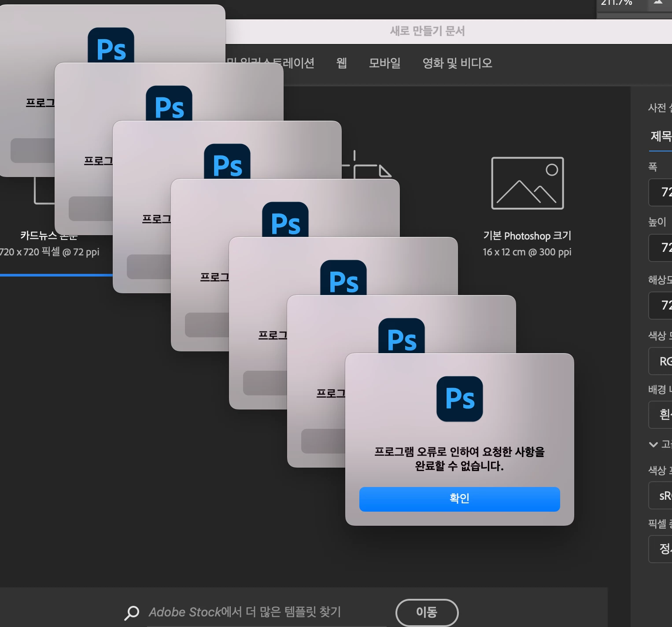Open the color mode dropdown showing RG

click(x=661, y=361)
